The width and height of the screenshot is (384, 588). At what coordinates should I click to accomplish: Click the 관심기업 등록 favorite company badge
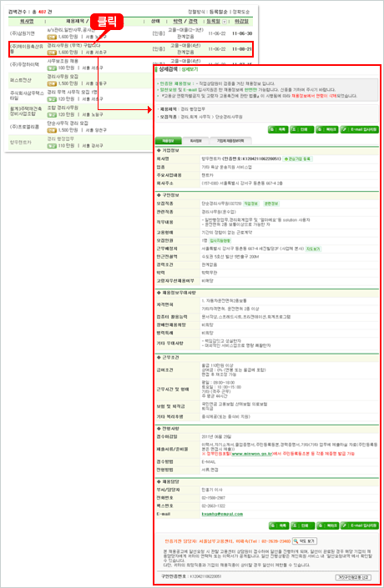click(298, 159)
